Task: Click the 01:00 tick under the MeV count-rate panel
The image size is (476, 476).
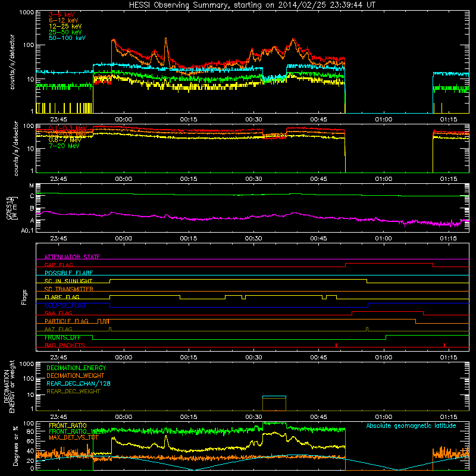Action: [x=383, y=178]
